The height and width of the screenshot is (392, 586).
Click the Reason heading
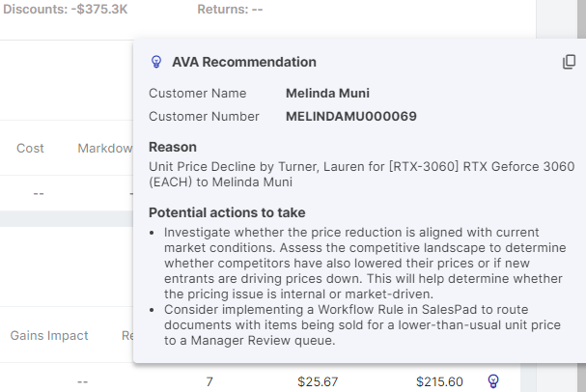tap(172, 148)
